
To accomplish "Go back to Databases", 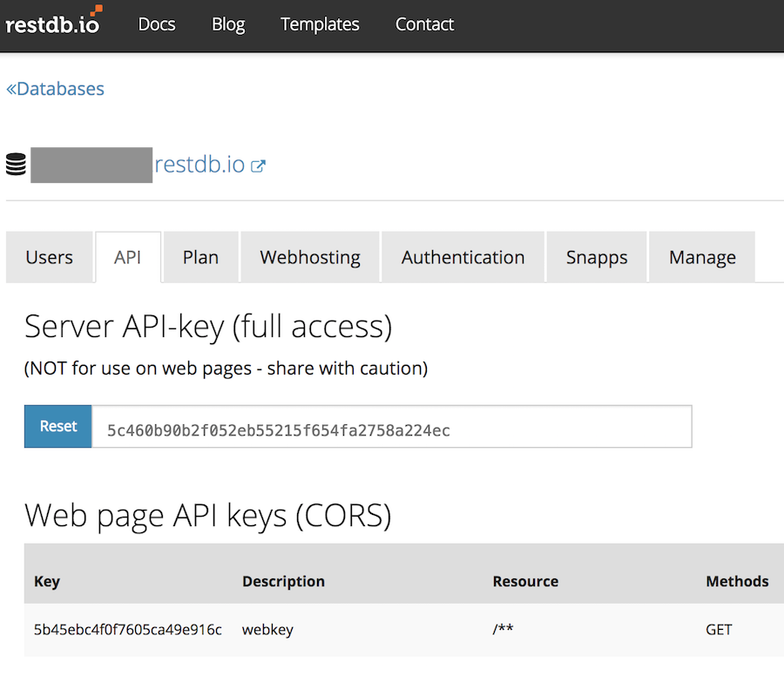I will 55,89.
